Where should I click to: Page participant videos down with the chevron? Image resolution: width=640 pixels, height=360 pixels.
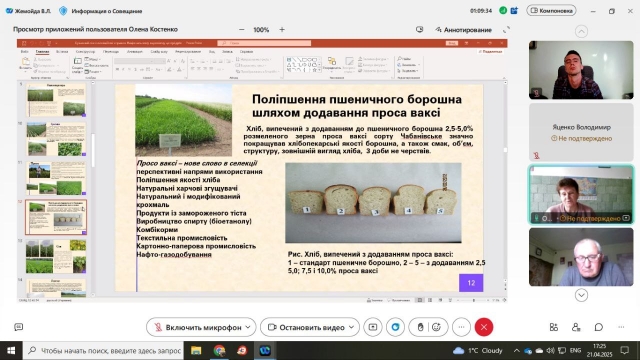(x=581, y=295)
